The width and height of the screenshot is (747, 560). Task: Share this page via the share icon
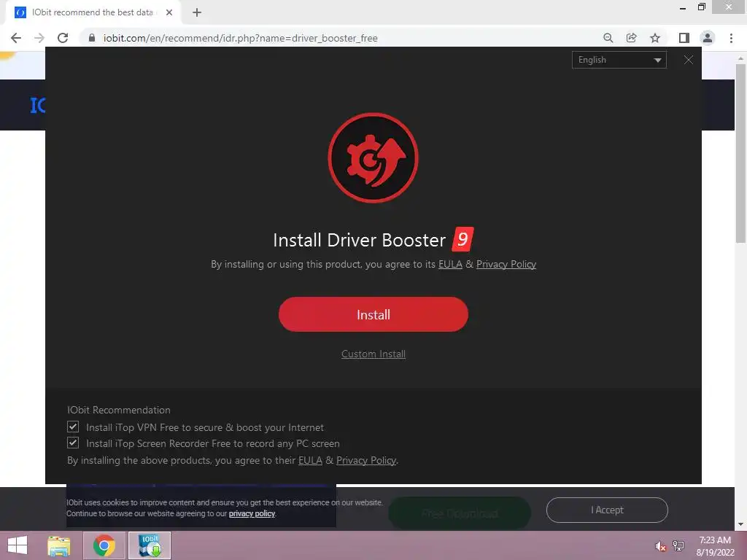pyautogui.click(x=631, y=38)
